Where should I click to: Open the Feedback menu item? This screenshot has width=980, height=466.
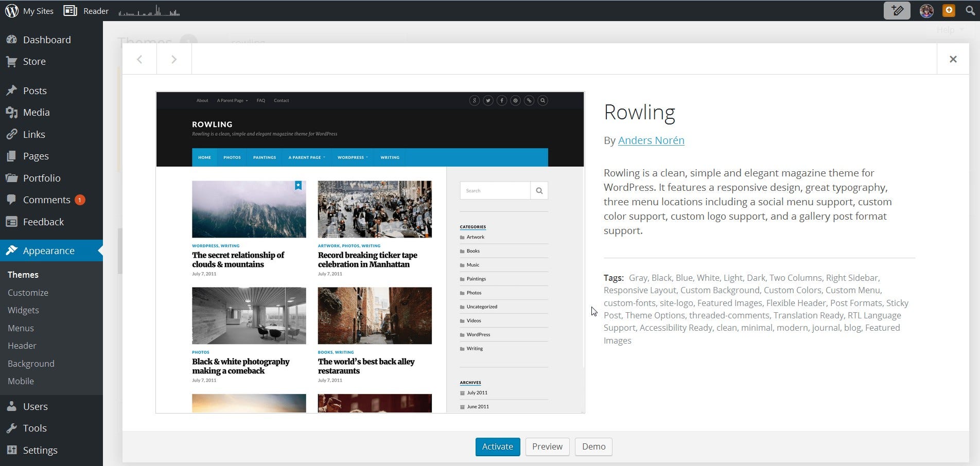click(43, 222)
